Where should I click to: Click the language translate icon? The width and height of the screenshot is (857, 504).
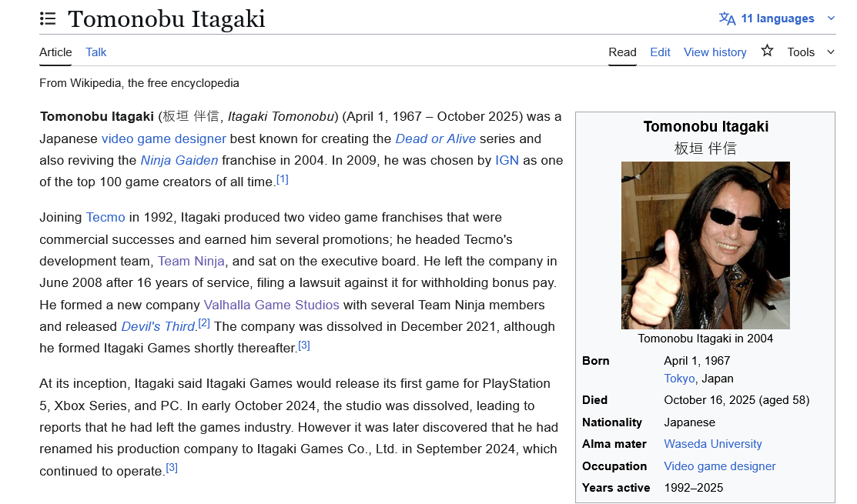pyautogui.click(x=727, y=18)
